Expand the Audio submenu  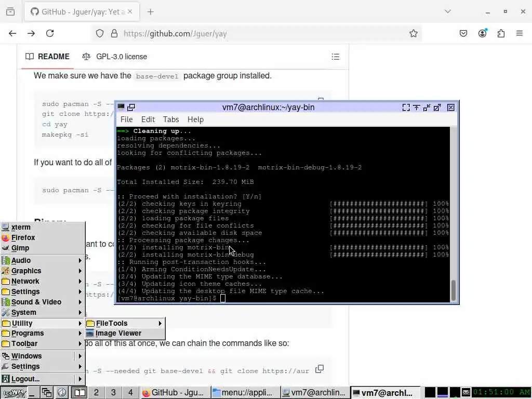tap(43, 260)
